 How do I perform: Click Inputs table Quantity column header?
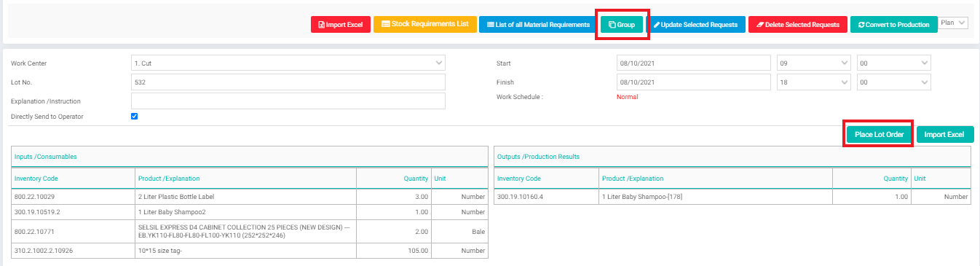click(x=394, y=179)
